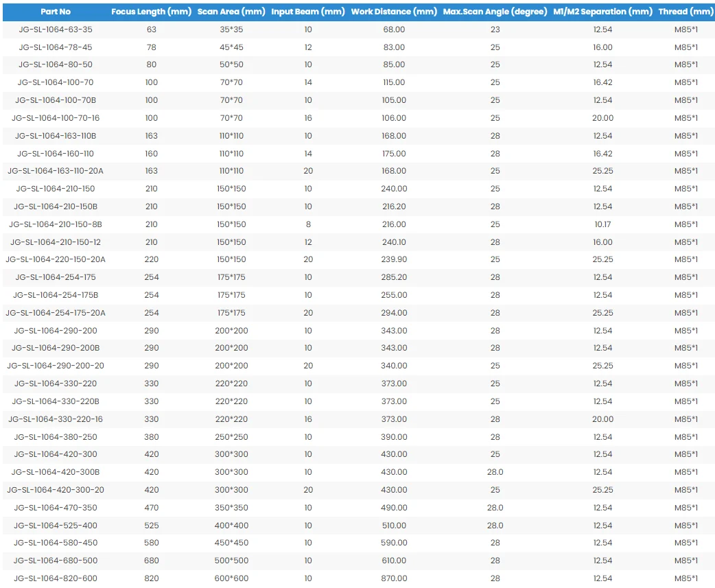Select the Work Distance (mm) column header
715x588 pixels.
tap(394, 12)
